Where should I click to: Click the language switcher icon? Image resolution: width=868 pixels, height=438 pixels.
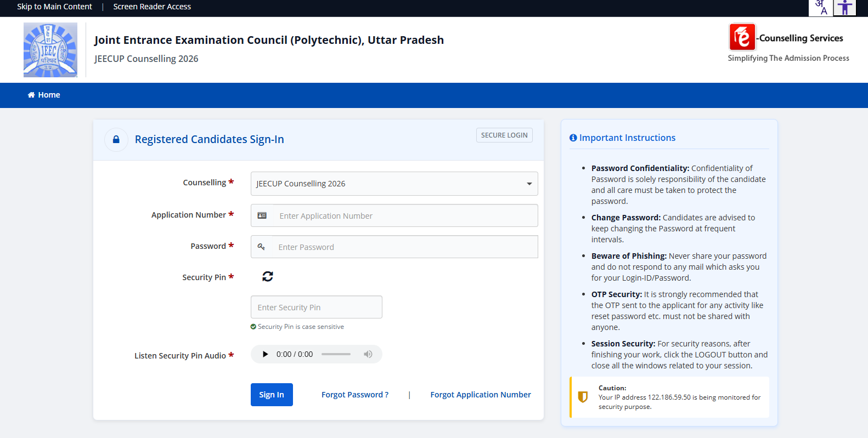tap(820, 8)
